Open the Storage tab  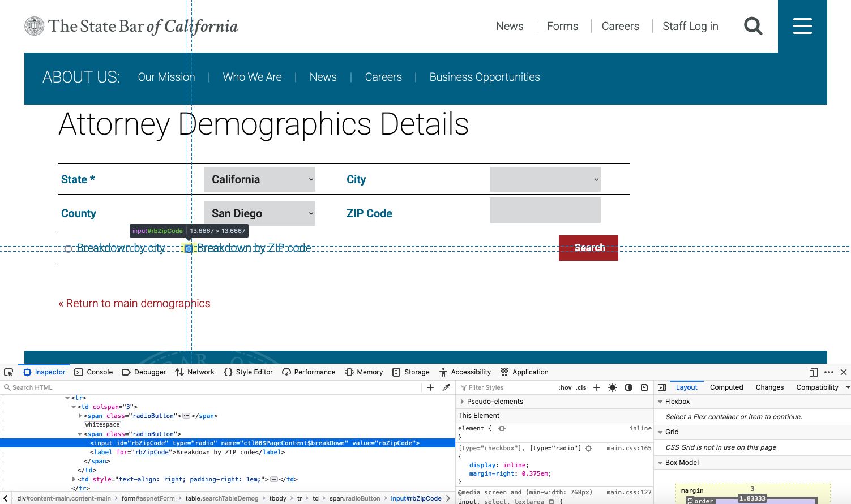[411, 372]
